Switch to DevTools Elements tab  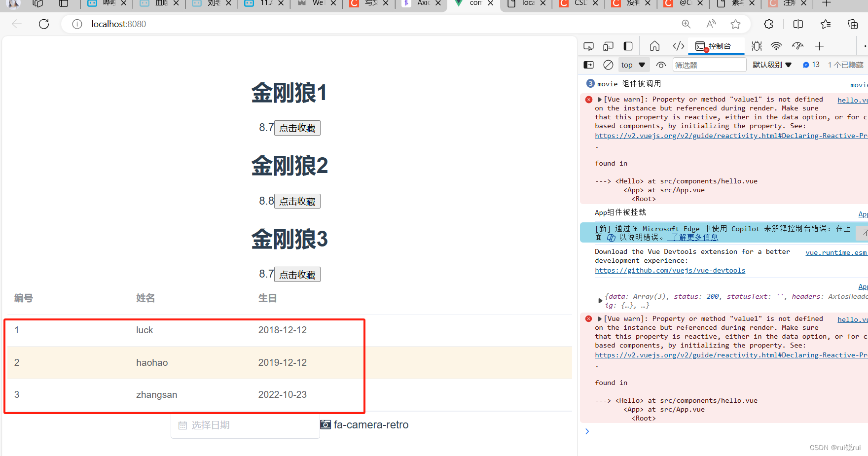pyautogui.click(x=679, y=46)
